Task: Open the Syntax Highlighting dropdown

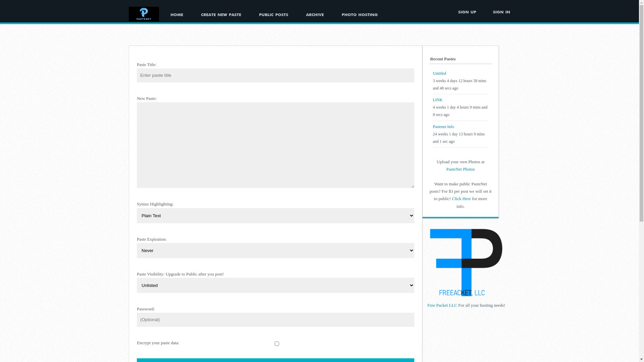Action: [x=275, y=216]
